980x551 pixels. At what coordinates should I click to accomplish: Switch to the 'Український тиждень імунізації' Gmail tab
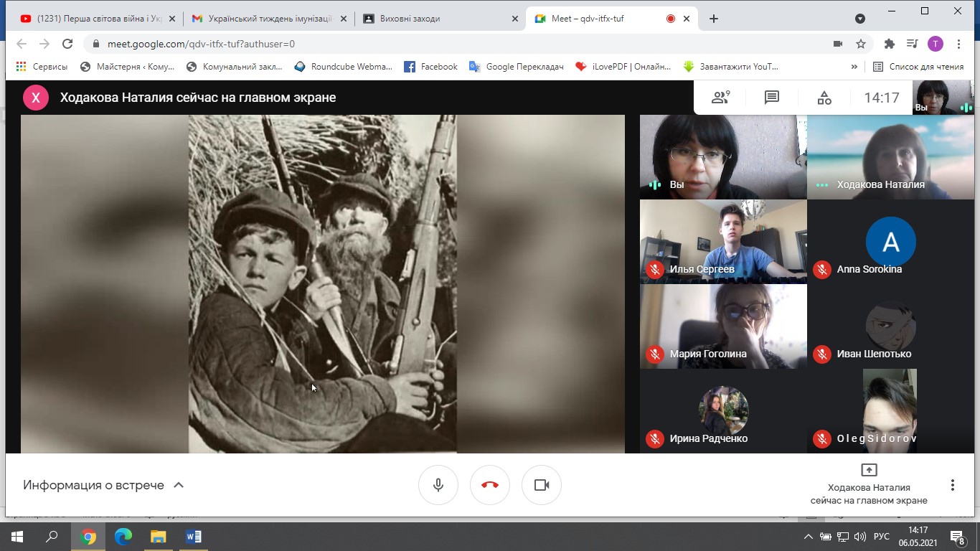tap(262, 19)
